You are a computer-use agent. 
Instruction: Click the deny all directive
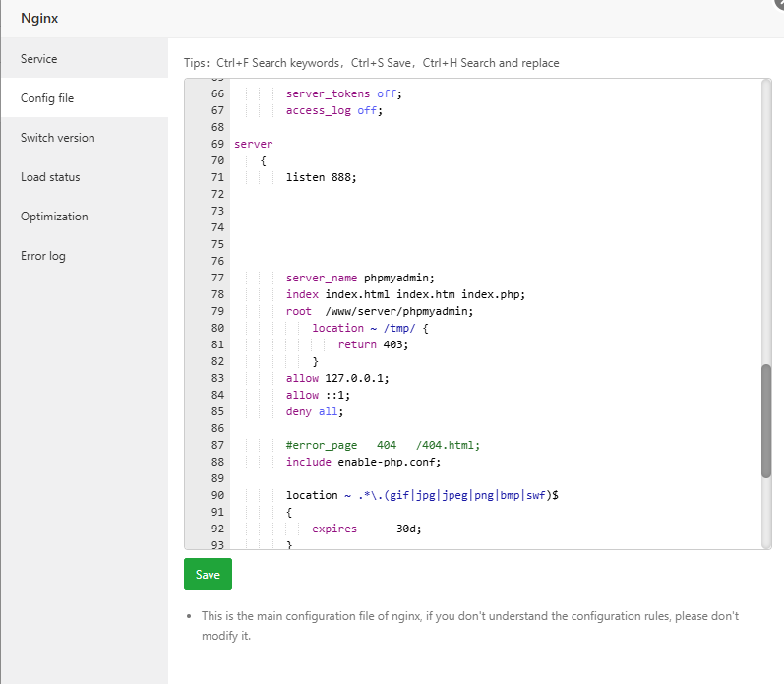(315, 411)
